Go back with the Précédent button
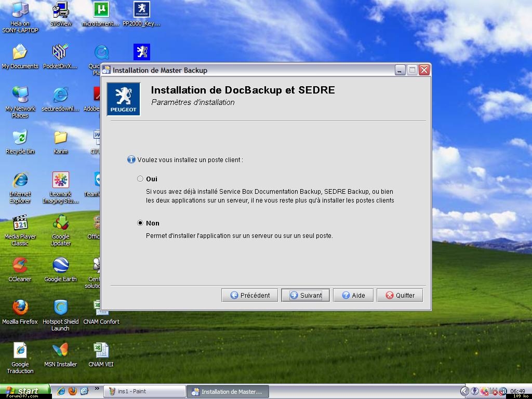532x399 pixels. (x=249, y=295)
